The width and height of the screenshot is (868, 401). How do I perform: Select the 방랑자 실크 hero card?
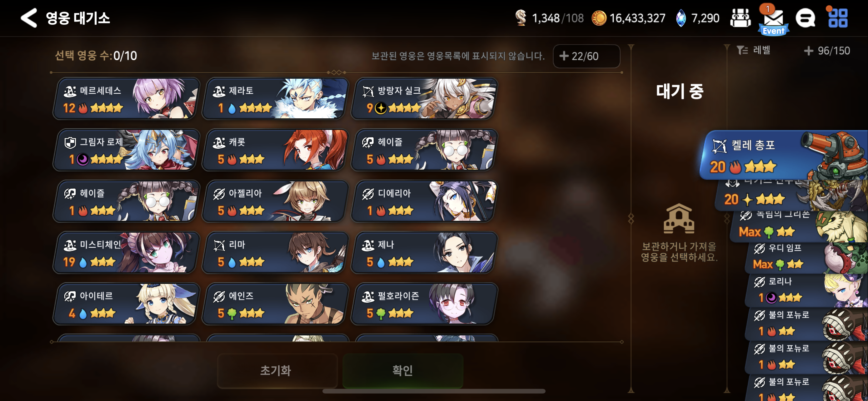pos(424,99)
